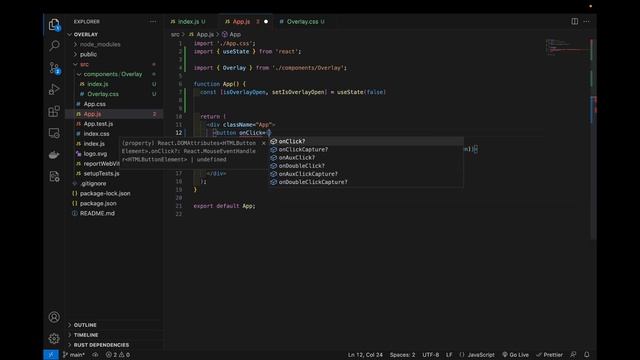Open the Remote Explorer icon
Image resolution: width=640 pixels, height=360 pixels.
tap(54, 133)
